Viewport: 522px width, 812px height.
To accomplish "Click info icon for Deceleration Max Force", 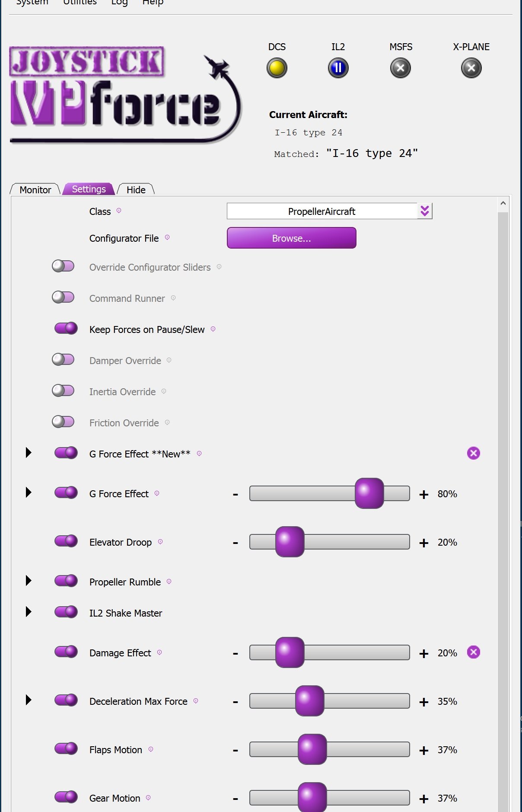I will click(196, 701).
